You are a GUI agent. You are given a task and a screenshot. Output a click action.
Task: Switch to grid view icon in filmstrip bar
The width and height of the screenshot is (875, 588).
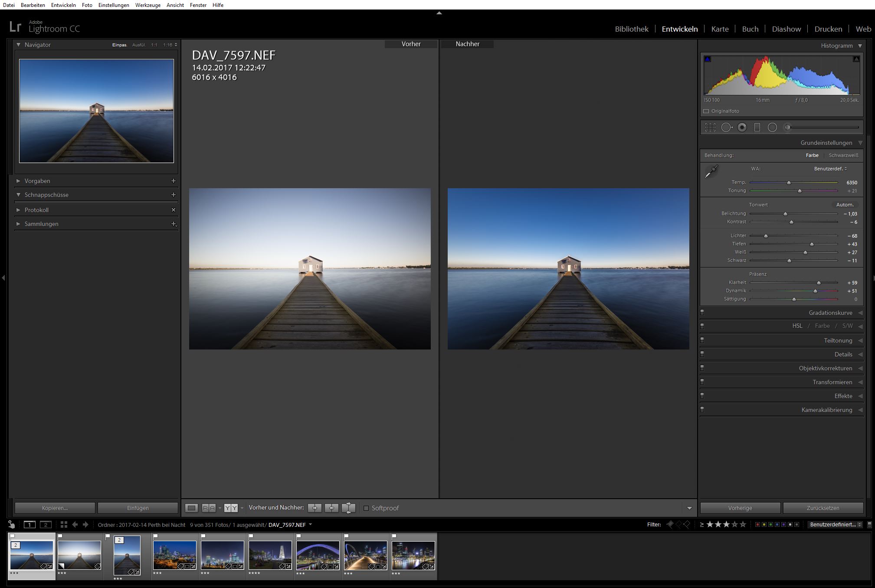[x=64, y=525]
